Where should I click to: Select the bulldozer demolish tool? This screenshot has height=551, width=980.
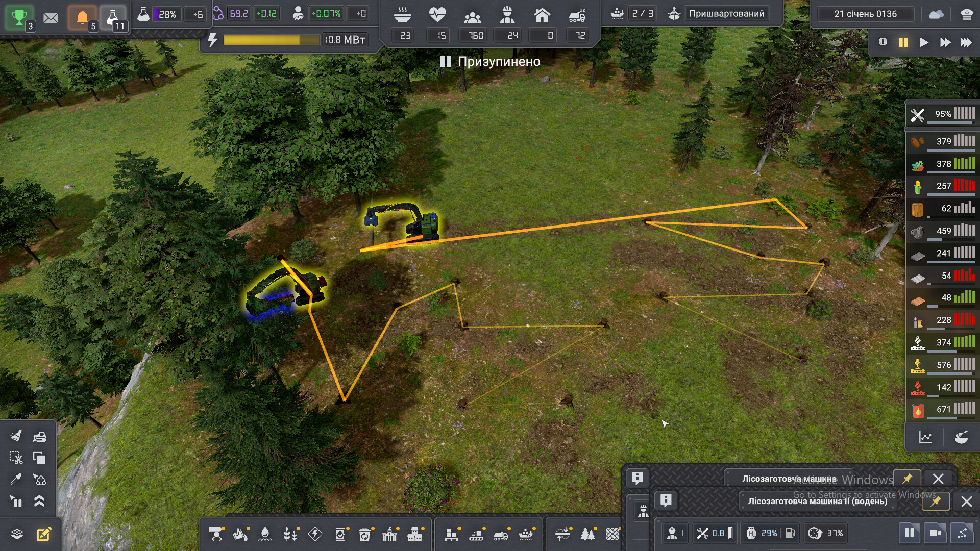pos(39,436)
